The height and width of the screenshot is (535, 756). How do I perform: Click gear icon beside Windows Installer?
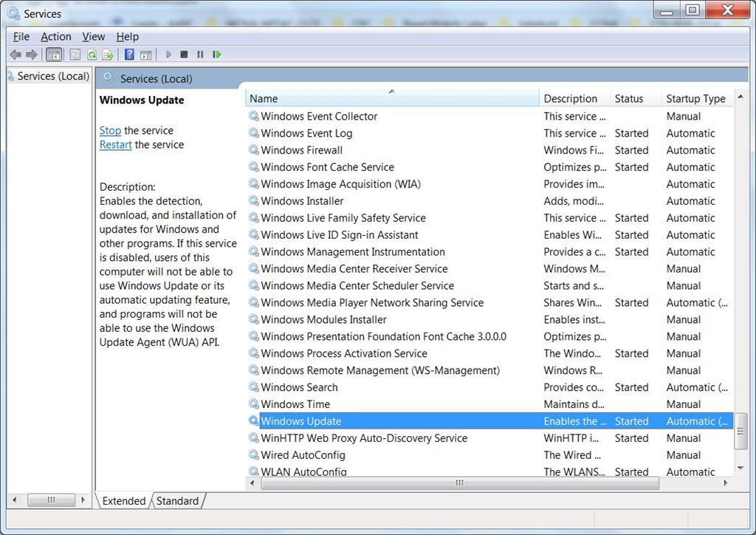point(254,201)
